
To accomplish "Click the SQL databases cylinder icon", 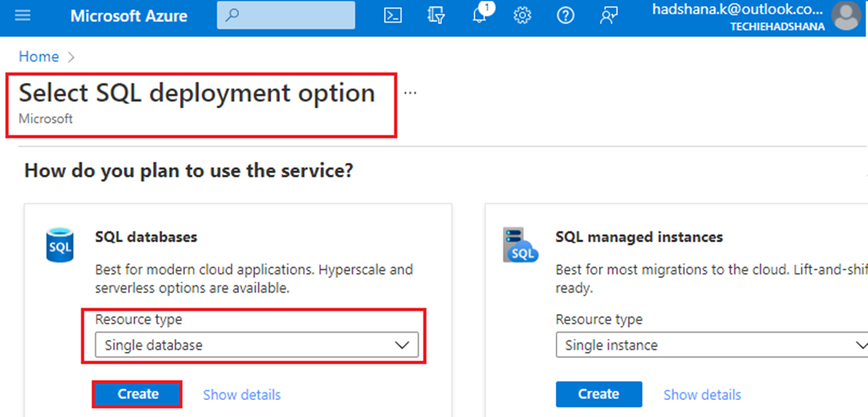I will click(x=59, y=244).
